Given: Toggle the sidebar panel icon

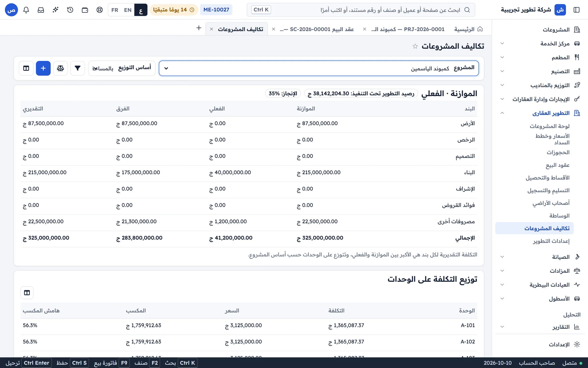Looking at the screenshot, I should coord(576,10).
